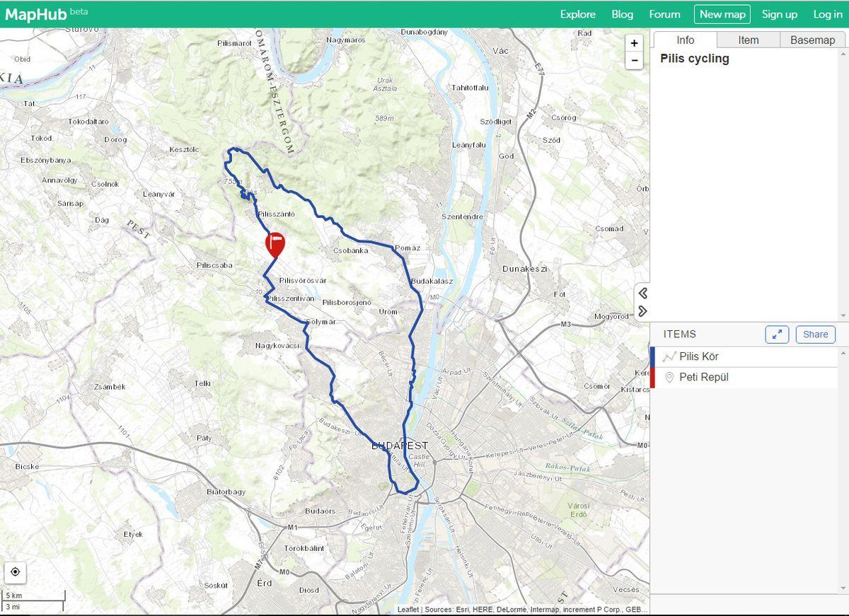Click Log in
Viewport: 849px width, 616px height.
click(x=828, y=14)
